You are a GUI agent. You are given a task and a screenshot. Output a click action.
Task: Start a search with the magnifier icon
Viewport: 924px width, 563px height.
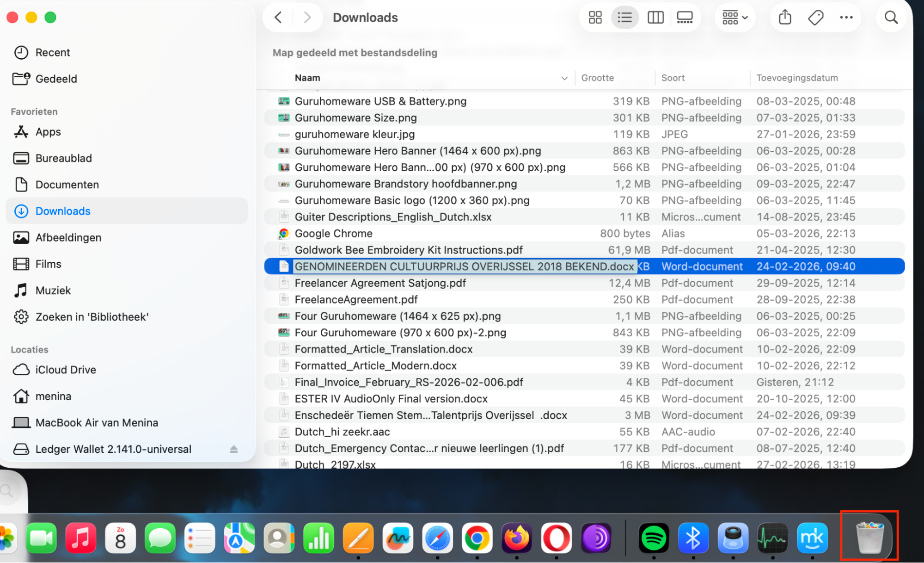tap(891, 17)
